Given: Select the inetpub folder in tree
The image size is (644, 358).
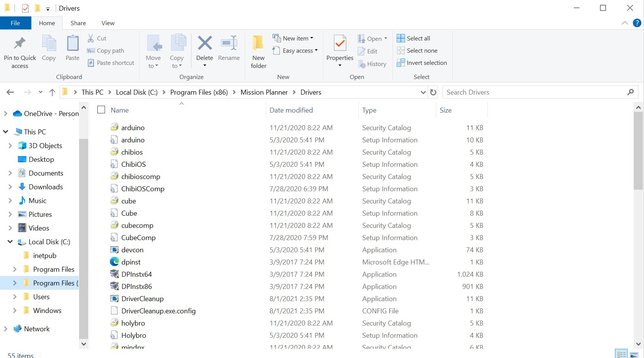Looking at the screenshot, I should (x=45, y=255).
